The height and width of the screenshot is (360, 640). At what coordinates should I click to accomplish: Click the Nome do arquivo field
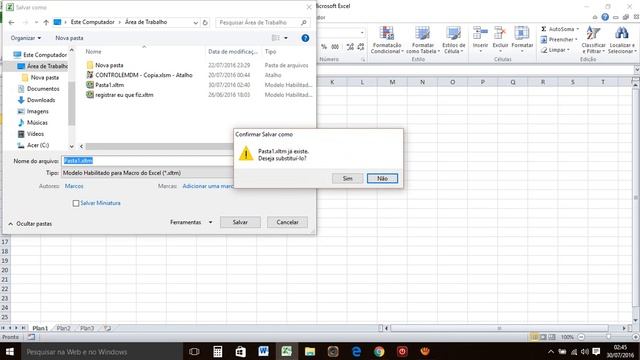pyautogui.click(x=147, y=161)
